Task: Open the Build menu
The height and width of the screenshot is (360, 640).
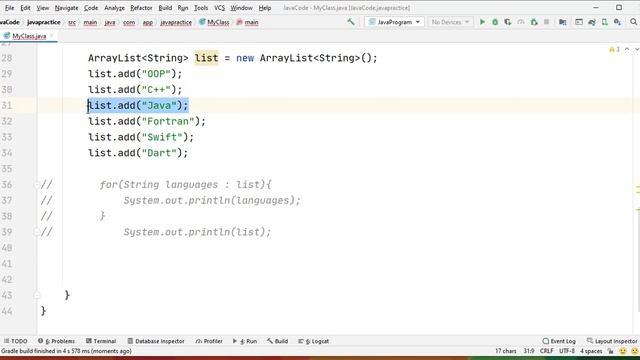Action: (x=165, y=8)
